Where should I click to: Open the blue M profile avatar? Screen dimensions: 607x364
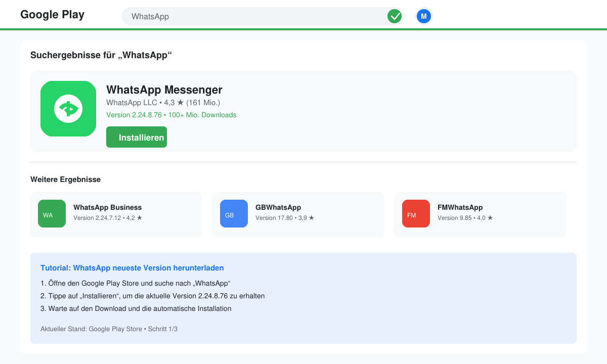[x=424, y=16]
